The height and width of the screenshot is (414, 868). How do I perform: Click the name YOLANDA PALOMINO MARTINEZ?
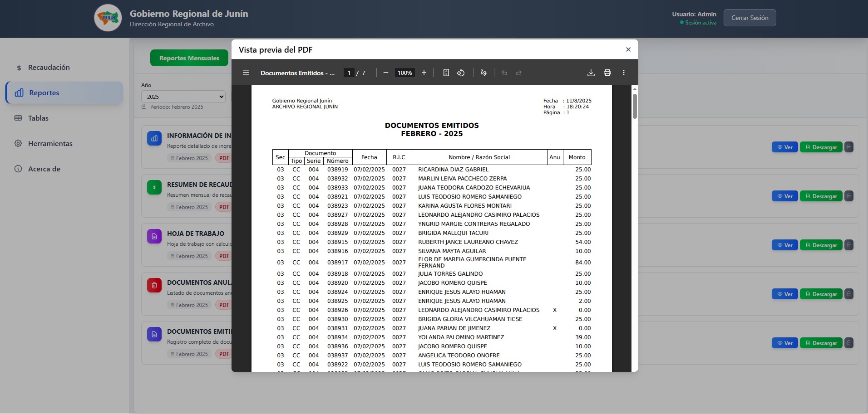[461, 337]
